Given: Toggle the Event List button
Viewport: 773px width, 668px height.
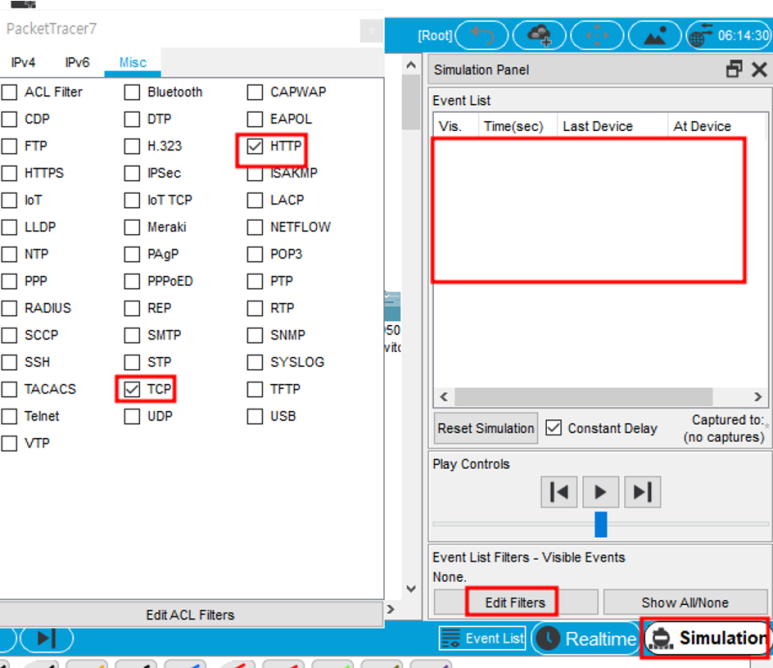Looking at the screenshot, I should 482,638.
